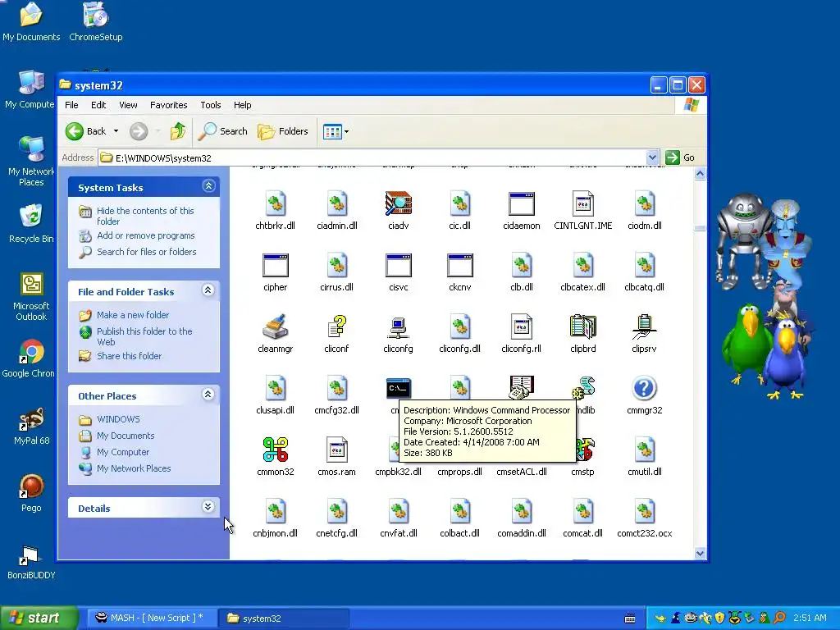Go to My Computer in Other Places

123,452
